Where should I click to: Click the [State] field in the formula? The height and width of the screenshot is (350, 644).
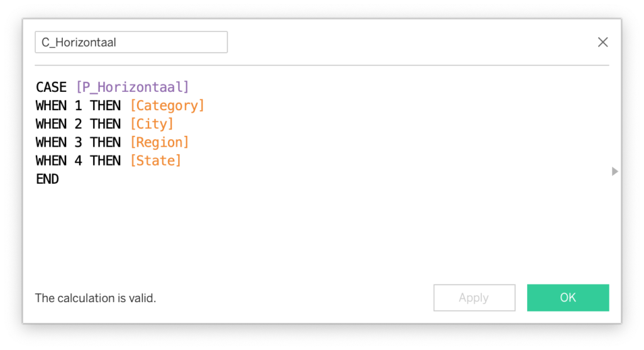coord(155,161)
